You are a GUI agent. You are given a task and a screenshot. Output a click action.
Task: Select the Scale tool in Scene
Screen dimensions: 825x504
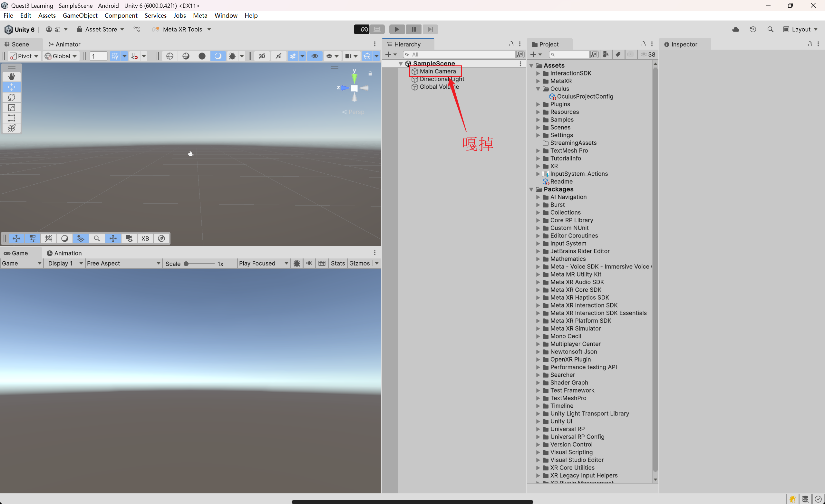[x=11, y=108]
